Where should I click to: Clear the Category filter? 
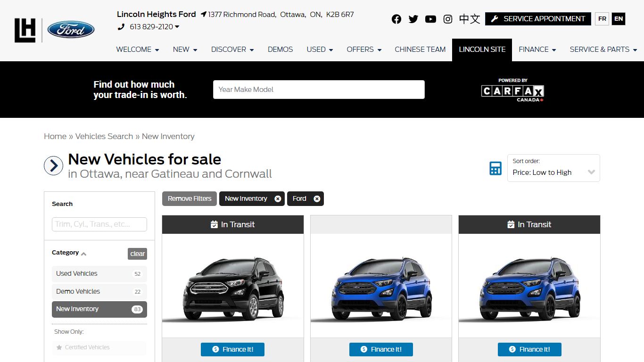pyautogui.click(x=137, y=254)
